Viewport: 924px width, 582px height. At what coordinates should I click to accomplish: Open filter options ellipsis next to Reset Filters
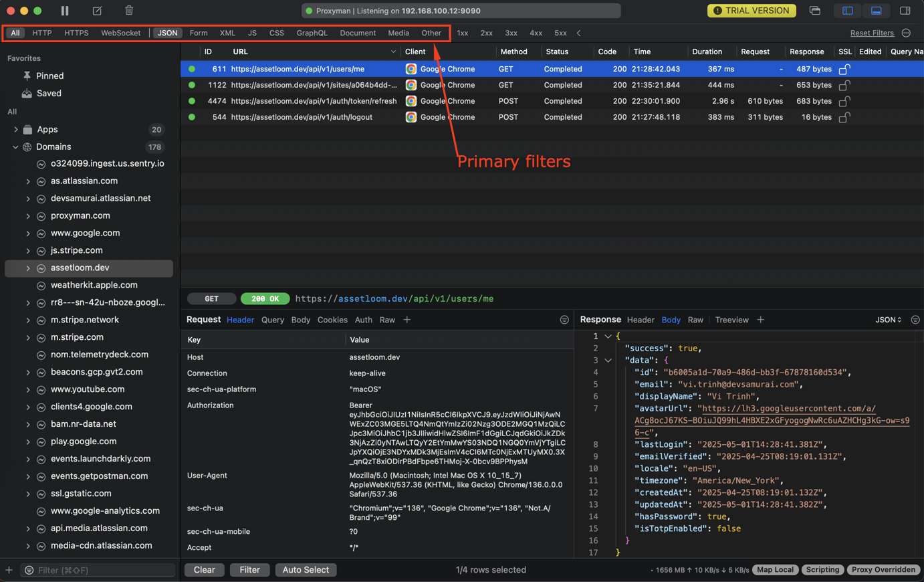click(x=906, y=33)
